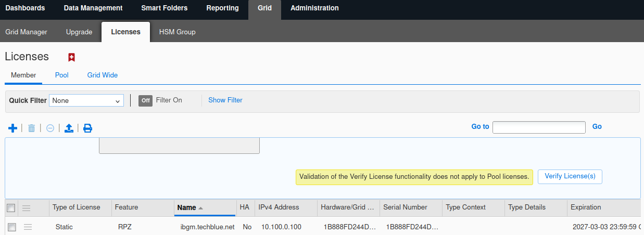Check the select-all header checkbox
This screenshot has height=235, width=644.
(x=11, y=208)
